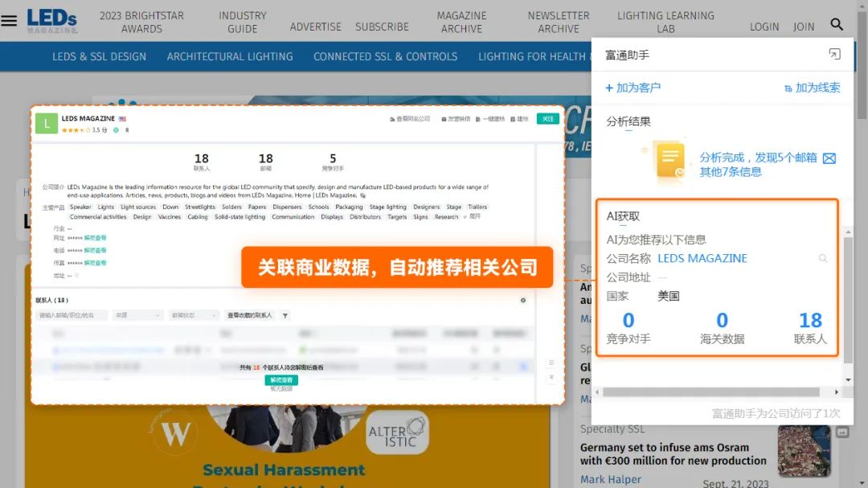Open the 来源 dropdown
Viewport: 868px width, 488px height.
(x=137, y=315)
